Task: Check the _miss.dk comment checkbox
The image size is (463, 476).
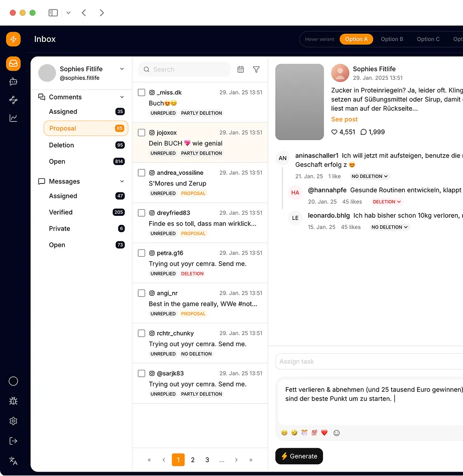Action: pyautogui.click(x=142, y=92)
